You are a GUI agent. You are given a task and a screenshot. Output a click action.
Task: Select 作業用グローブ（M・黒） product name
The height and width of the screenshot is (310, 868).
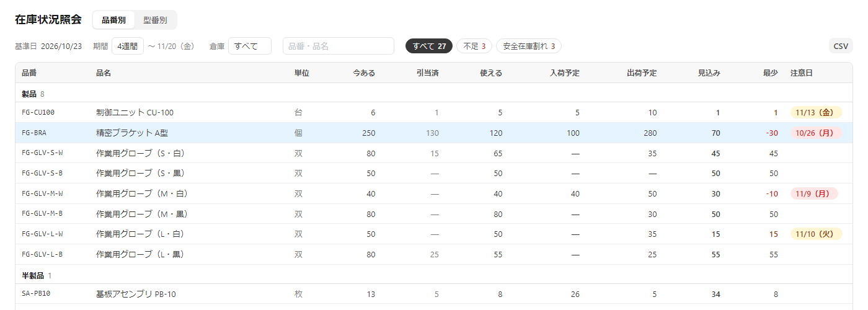click(142, 215)
